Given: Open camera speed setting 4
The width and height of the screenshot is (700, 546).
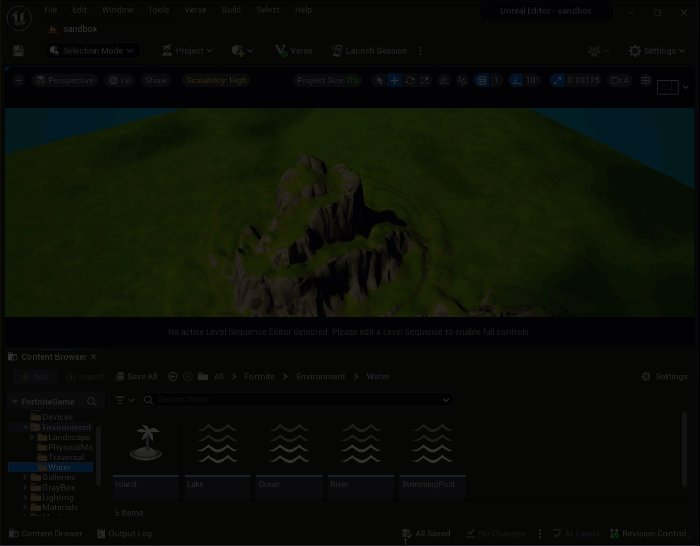Looking at the screenshot, I should [619, 80].
